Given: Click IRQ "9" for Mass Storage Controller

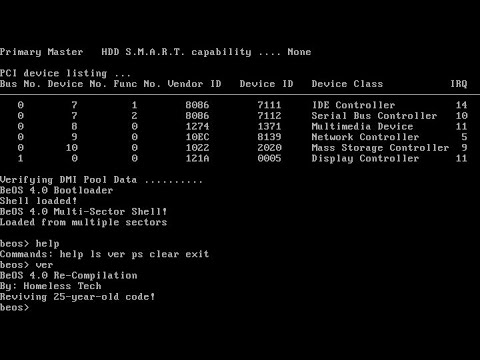Looking at the screenshot, I should click(464, 148).
